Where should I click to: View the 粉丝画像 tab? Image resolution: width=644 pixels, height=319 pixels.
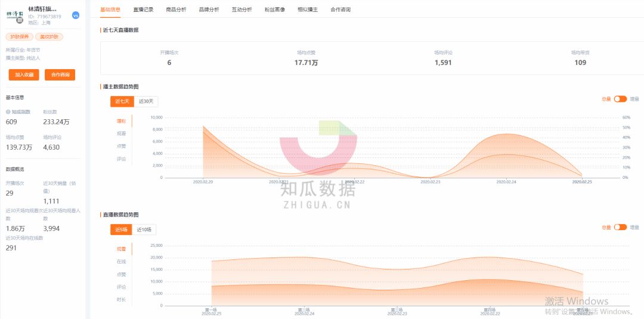click(x=275, y=10)
